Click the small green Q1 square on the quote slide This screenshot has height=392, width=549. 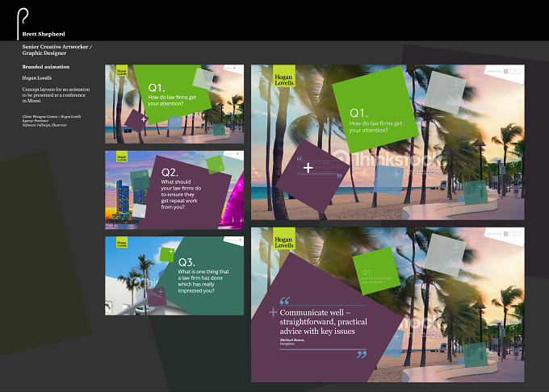tap(376, 271)
